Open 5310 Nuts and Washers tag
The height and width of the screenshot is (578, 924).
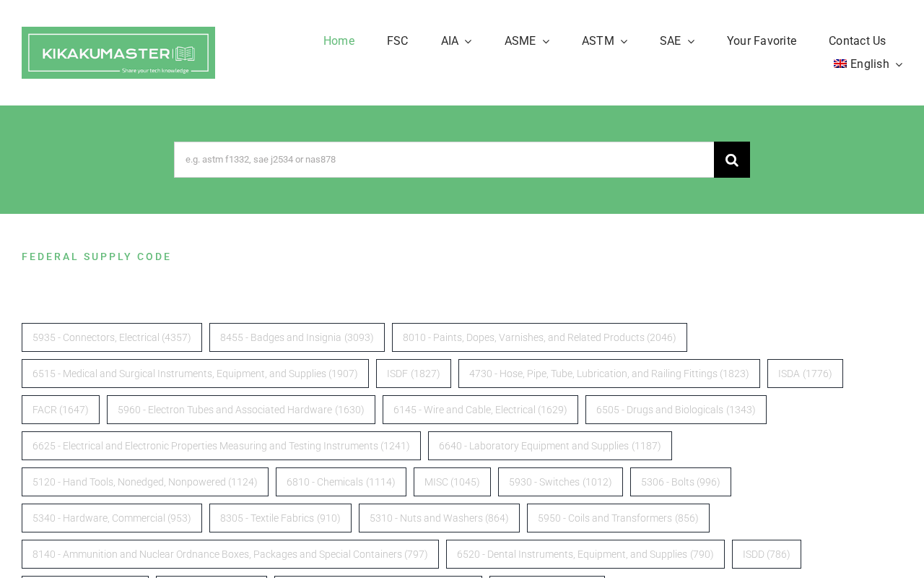[439, 518]
